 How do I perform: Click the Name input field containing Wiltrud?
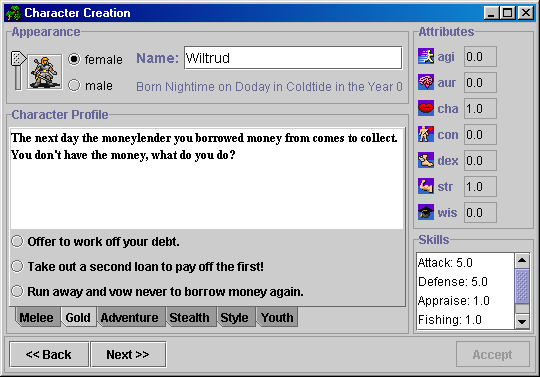[293, 58]
